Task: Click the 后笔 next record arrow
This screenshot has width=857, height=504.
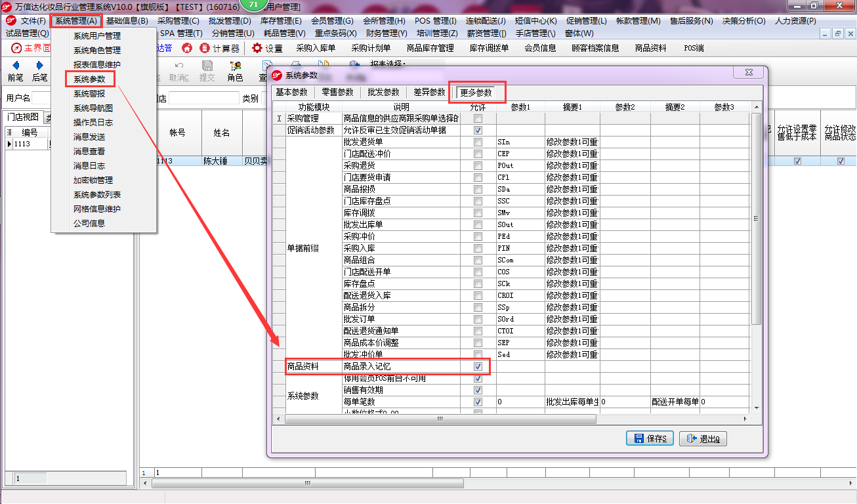Action: tap(40, 71)
